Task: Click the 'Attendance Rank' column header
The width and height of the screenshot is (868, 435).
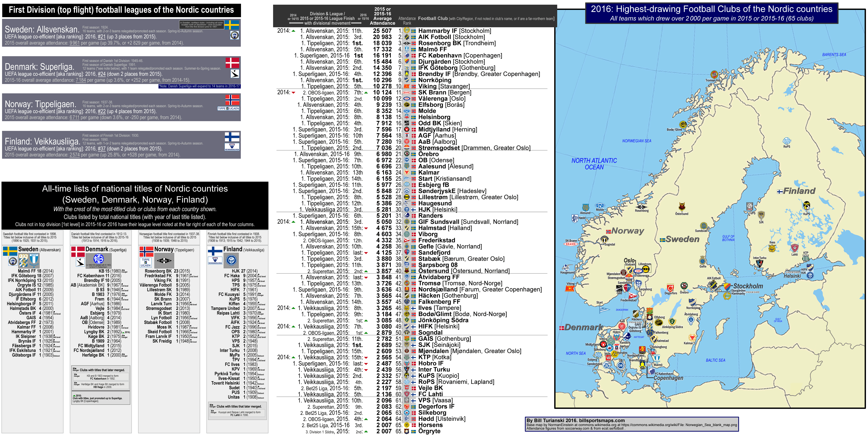Action: [x=407, y=21]
